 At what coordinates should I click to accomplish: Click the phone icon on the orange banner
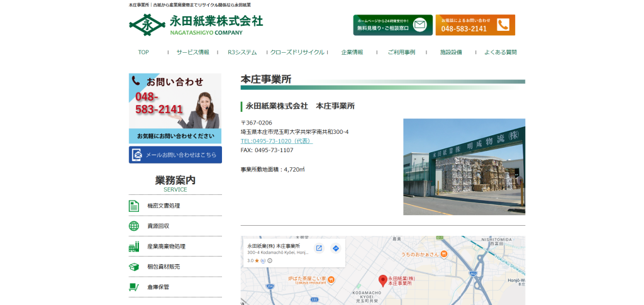502,25
